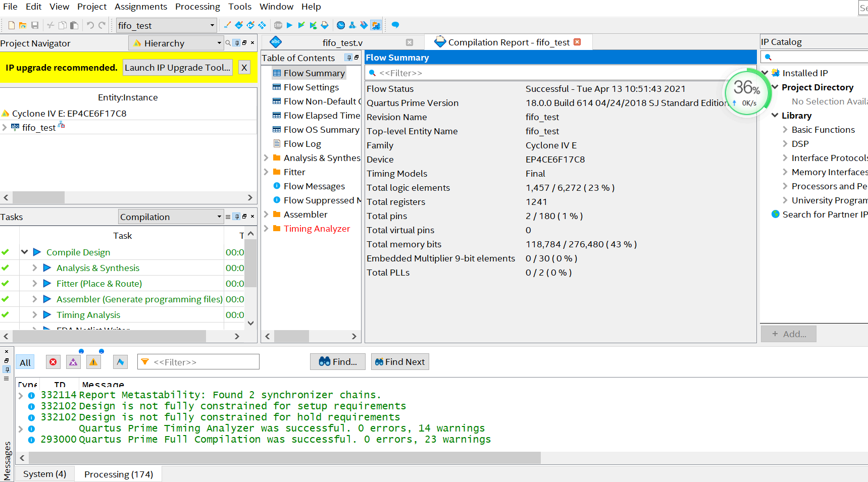Toggle the All messages filter
868x482 pixels.
(25, 362)
